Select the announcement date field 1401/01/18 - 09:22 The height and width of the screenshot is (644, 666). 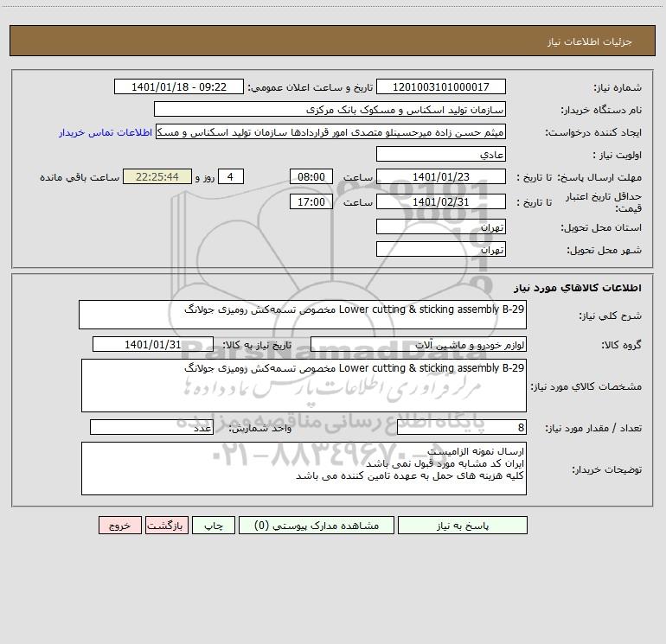pos(179,86)
